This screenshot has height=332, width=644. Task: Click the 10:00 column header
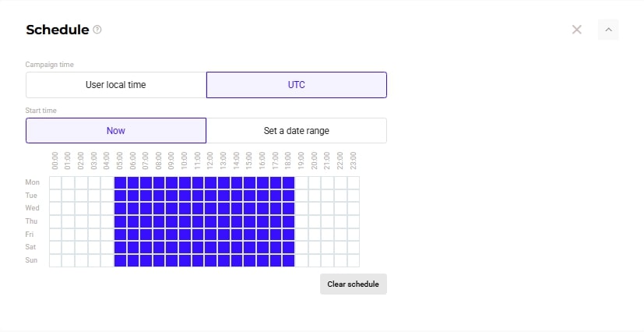(185, 161)
